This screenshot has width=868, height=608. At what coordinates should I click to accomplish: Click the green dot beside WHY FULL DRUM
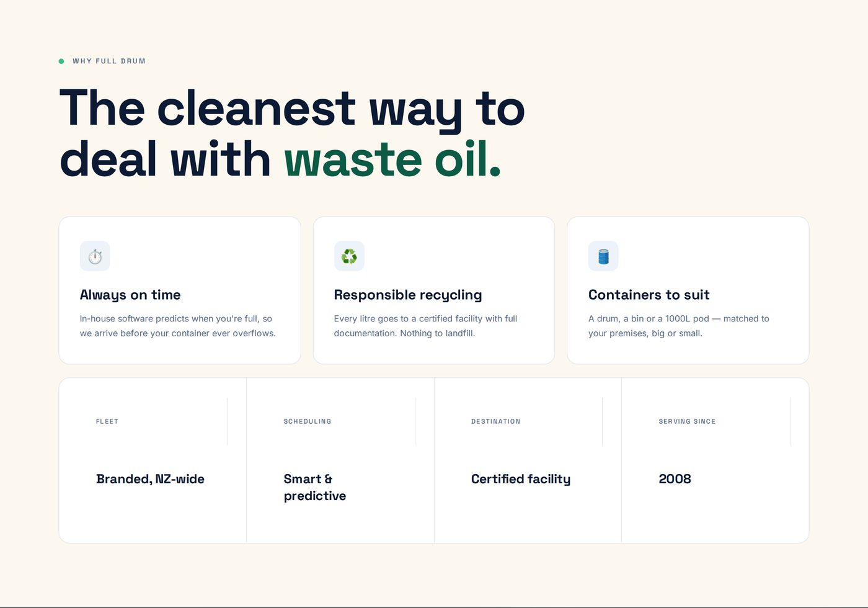pos(61,61)
